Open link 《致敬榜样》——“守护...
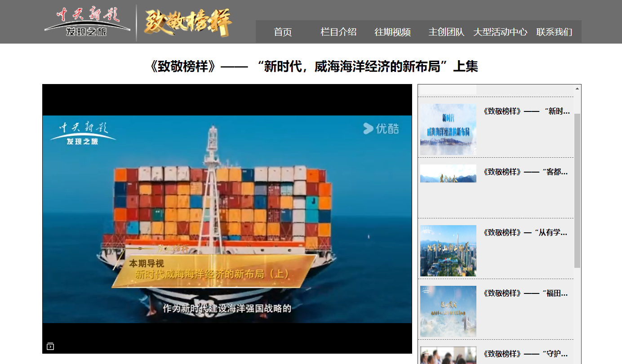 525,354
